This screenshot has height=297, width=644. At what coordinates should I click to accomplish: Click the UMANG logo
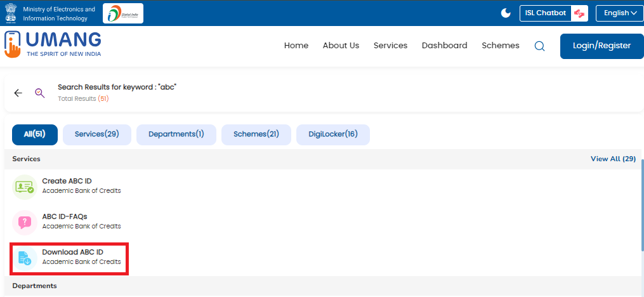53,44
